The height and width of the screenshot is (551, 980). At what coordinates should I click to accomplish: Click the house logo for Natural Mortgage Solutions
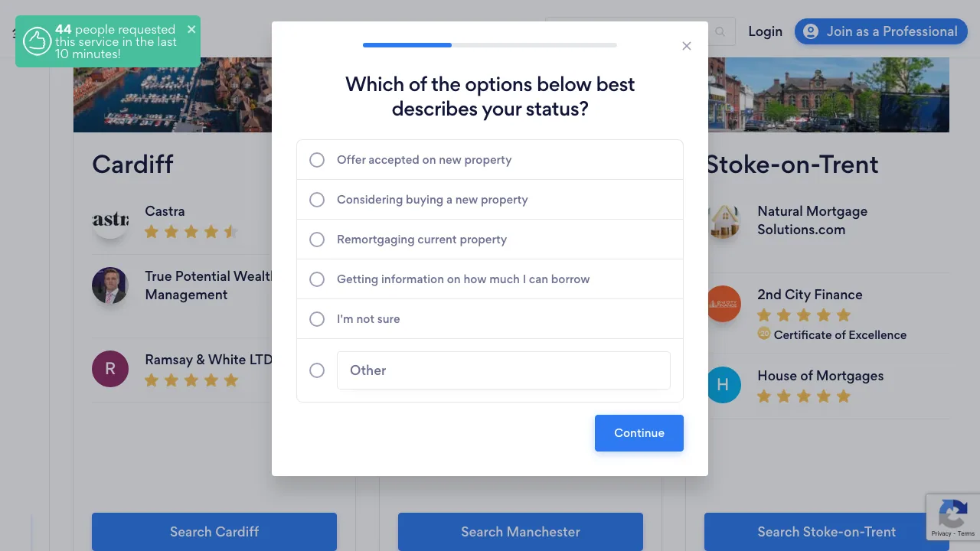pyautogui.click(x=723, y=222)
